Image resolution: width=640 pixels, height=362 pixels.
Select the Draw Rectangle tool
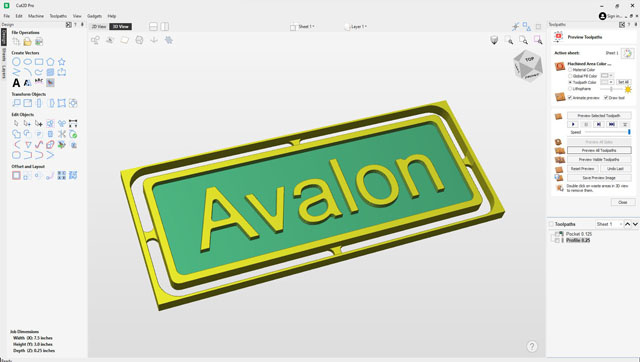(x=39, y=62)
